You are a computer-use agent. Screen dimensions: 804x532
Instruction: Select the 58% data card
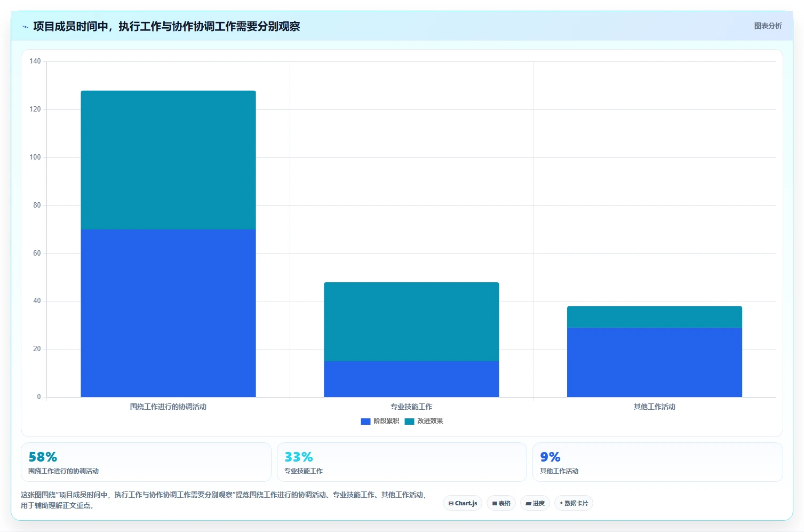click(146, 462)
